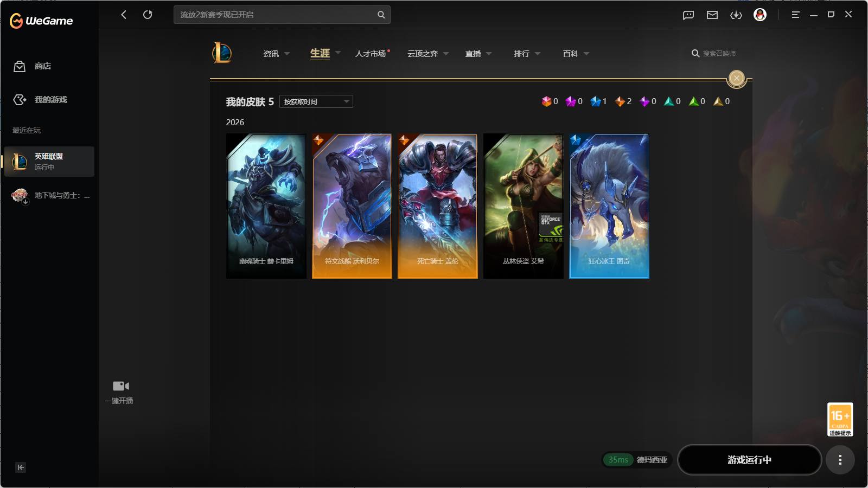Open the chat messages icon
The image size is (868, 488).
[x=688, y=15]
